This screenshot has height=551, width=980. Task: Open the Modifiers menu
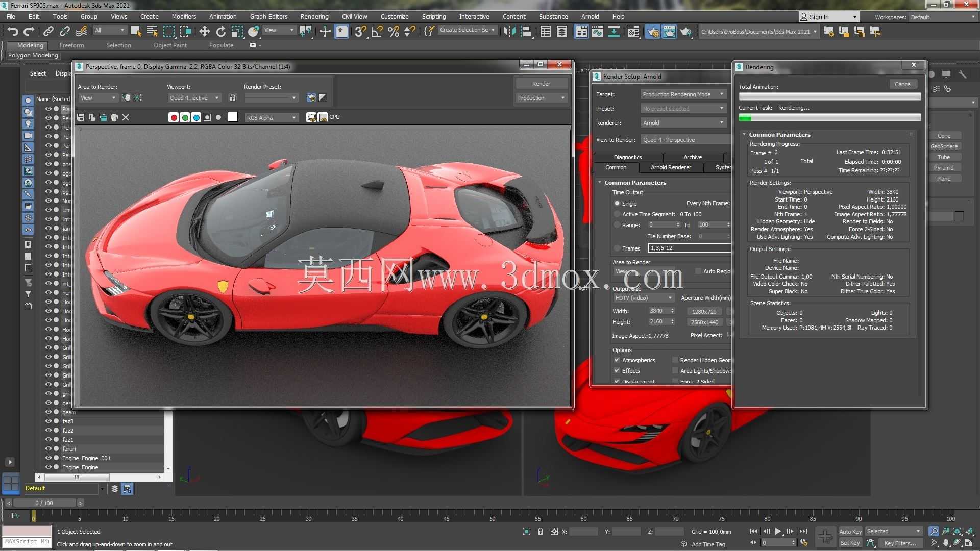coord(184,17)
